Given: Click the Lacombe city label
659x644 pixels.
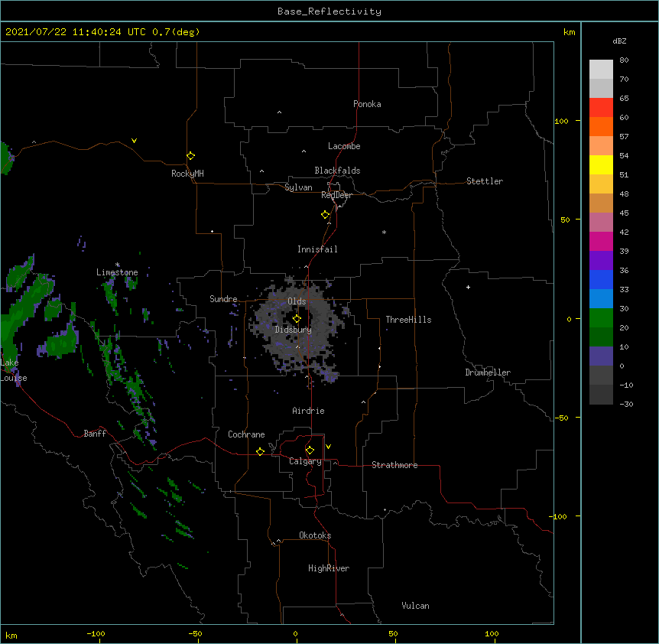Looking at the screenshot, I should click(344, 146).
